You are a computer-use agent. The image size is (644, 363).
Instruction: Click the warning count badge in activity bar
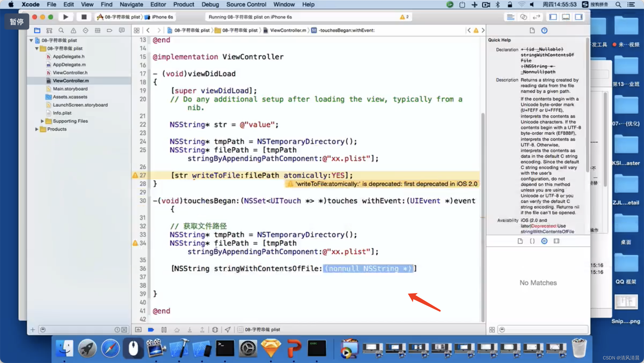point(404,17)
